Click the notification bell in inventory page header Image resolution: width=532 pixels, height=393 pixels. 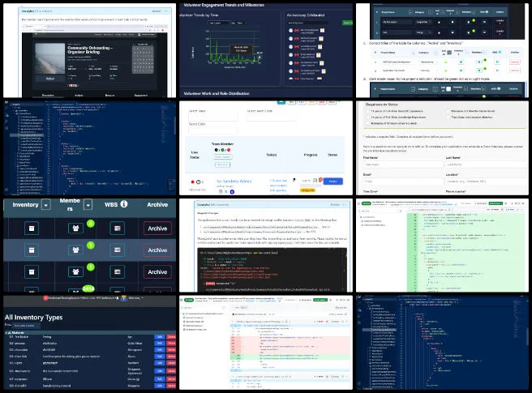(x=117, y=298)
